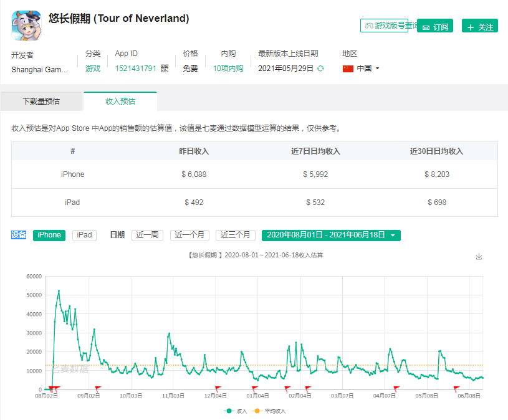Screen dimensions: 508x420
Task: Click the iPad row label in table
Action: tap(72, 203)
